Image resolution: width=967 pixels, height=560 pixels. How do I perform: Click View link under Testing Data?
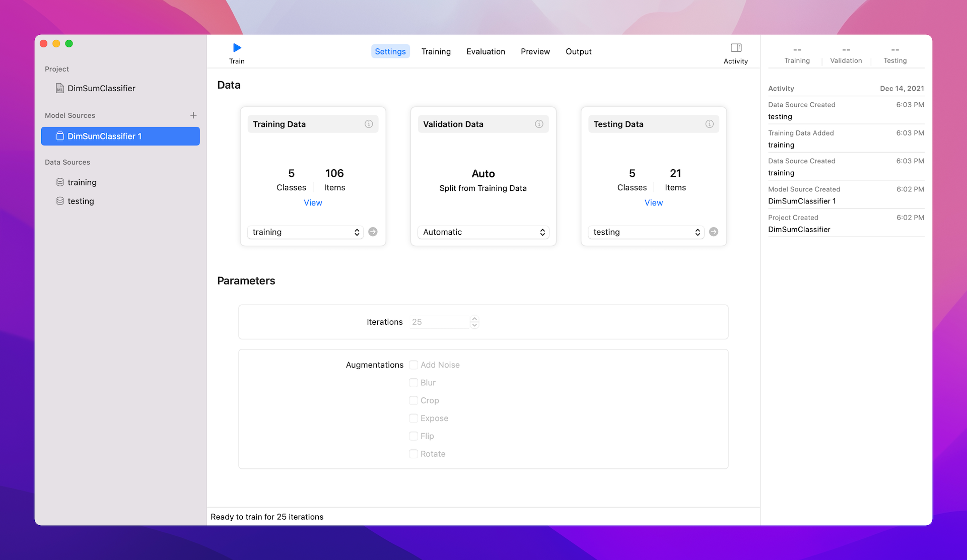click(653, 202)
